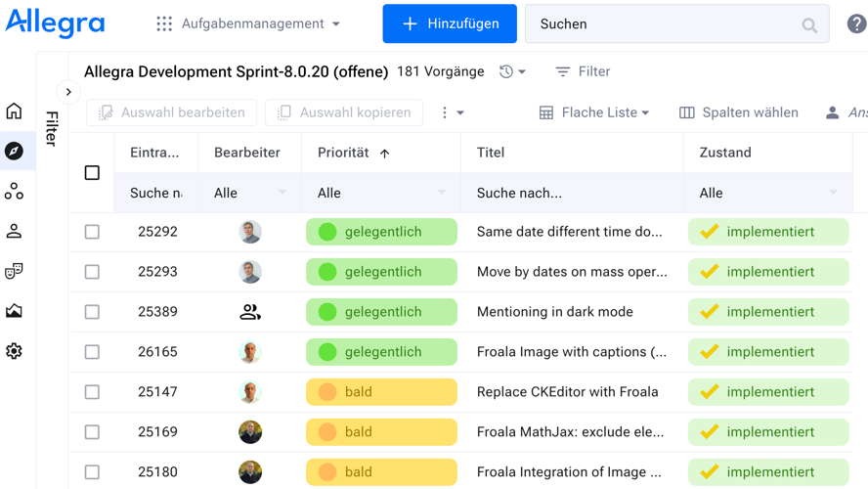Check the box for entry 25293
The image size is (868, 489).
92,272
